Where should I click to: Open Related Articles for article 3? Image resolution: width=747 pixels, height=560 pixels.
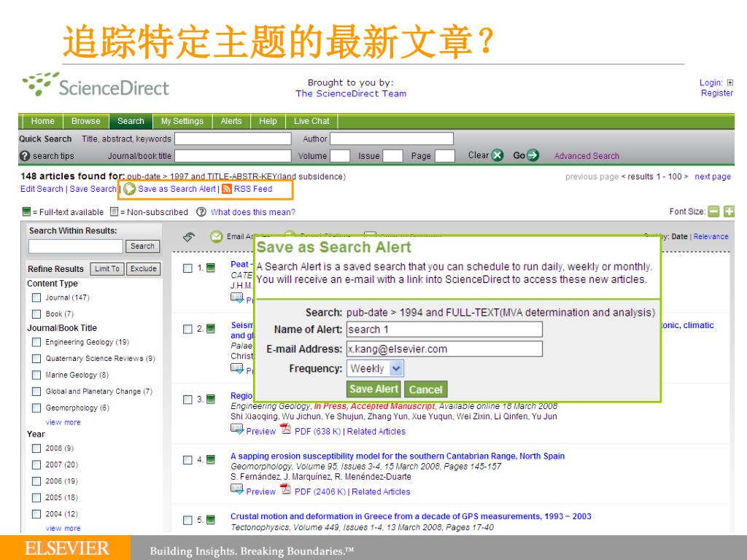coord(376,432)
